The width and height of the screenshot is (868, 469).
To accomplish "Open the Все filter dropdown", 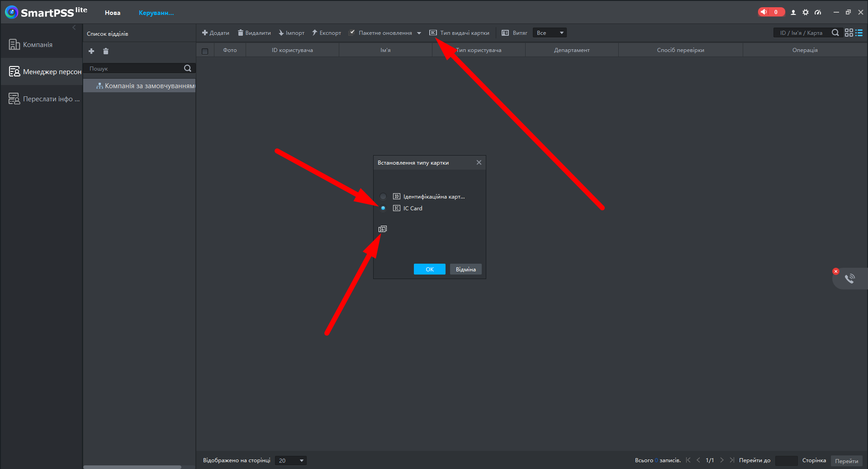I will click(x=550, y=33).
